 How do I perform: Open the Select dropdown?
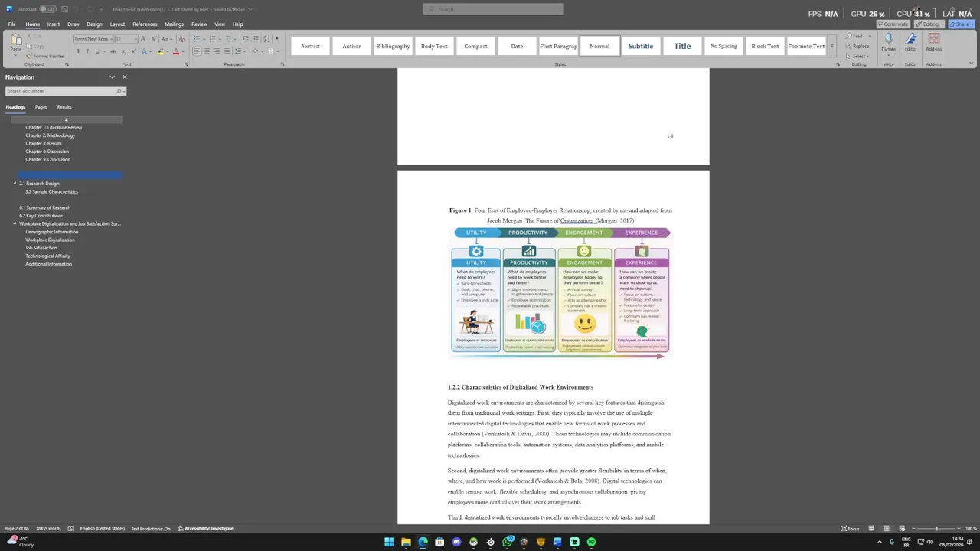[x=857, y=56]
